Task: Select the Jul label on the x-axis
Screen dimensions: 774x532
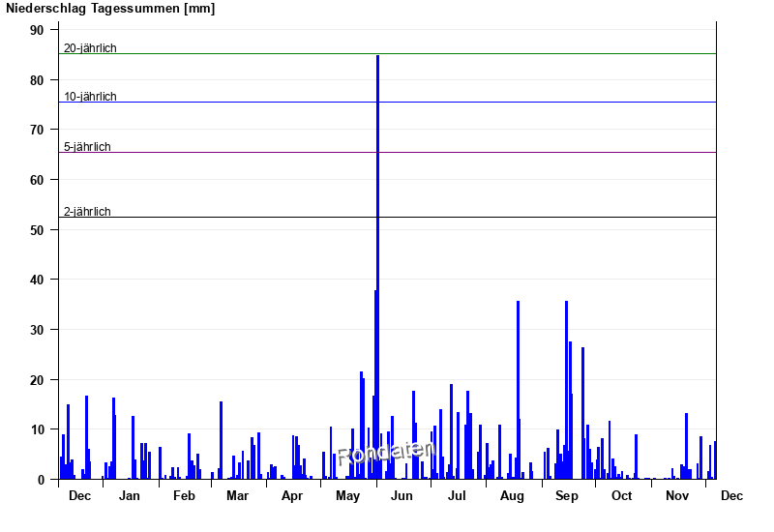Action: tap(457, 496)
